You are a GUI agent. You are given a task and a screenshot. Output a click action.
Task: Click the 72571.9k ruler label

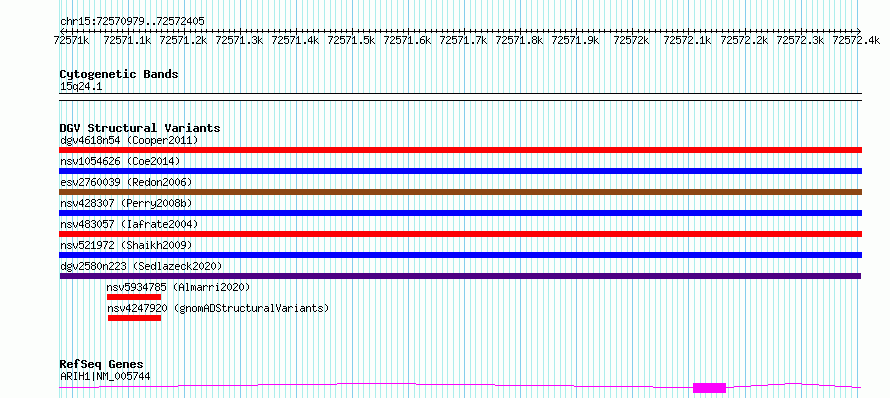pos(576,40)
